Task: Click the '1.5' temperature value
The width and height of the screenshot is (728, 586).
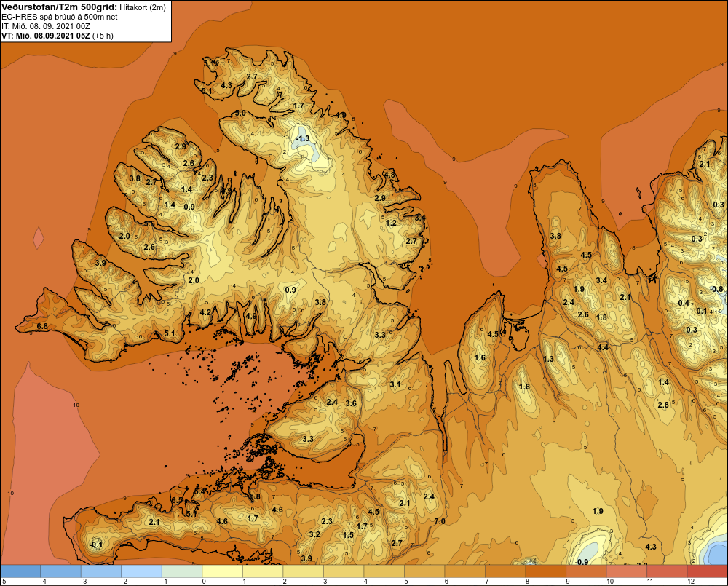Action: click(348, 535)
